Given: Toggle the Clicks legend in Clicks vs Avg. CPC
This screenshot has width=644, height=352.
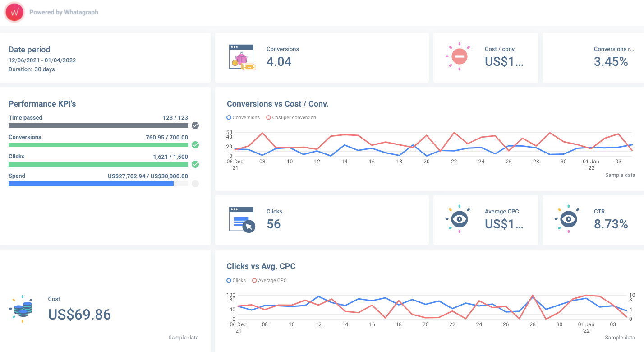Looking at the screenshot, I should [236, 280].
